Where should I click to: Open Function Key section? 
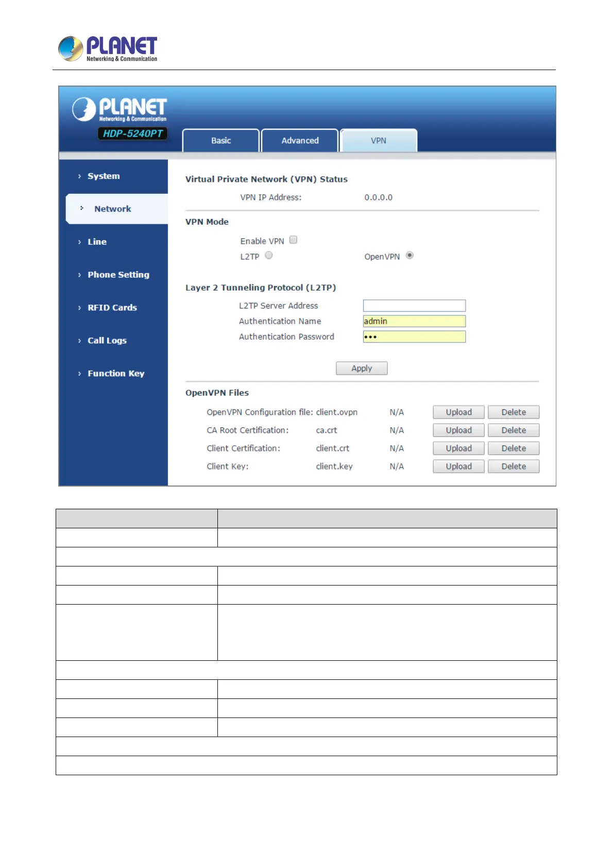point(116,374)
